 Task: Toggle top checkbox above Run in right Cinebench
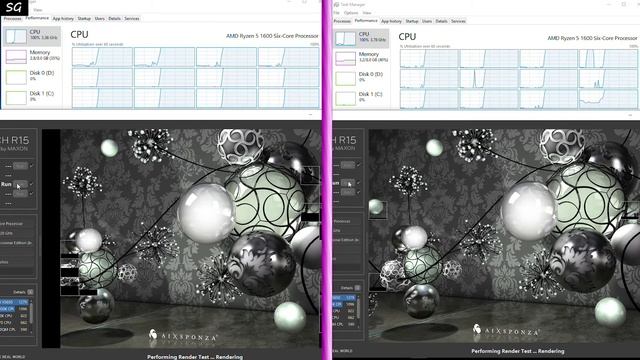point(358,165)
